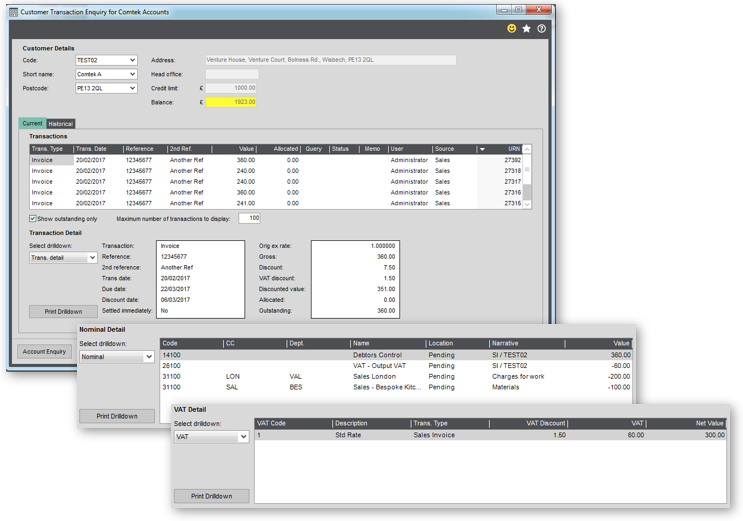Open the help question mark icon

click(541, 28)
